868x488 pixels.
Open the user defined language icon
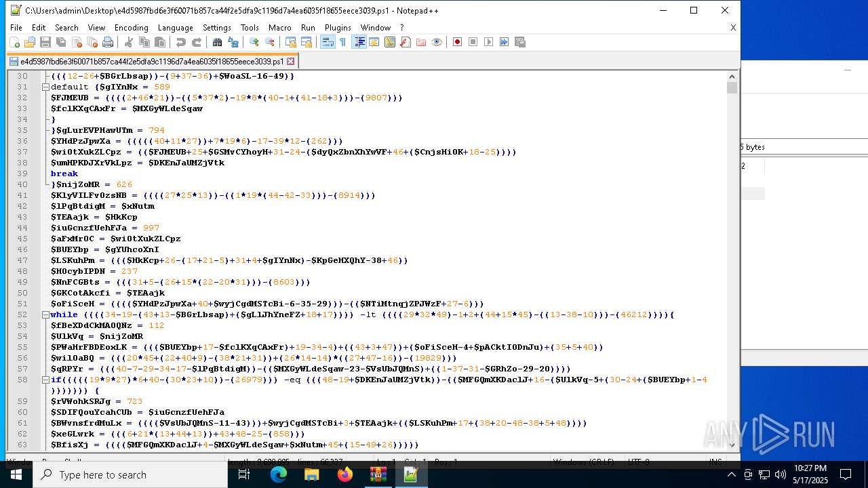point(374,42)
